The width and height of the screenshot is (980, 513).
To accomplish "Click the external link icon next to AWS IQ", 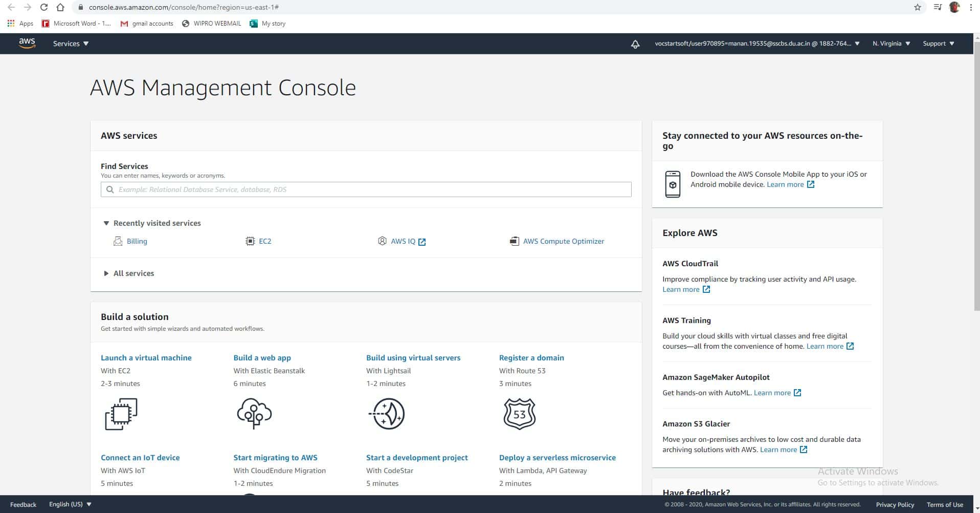I will point(422,242).
